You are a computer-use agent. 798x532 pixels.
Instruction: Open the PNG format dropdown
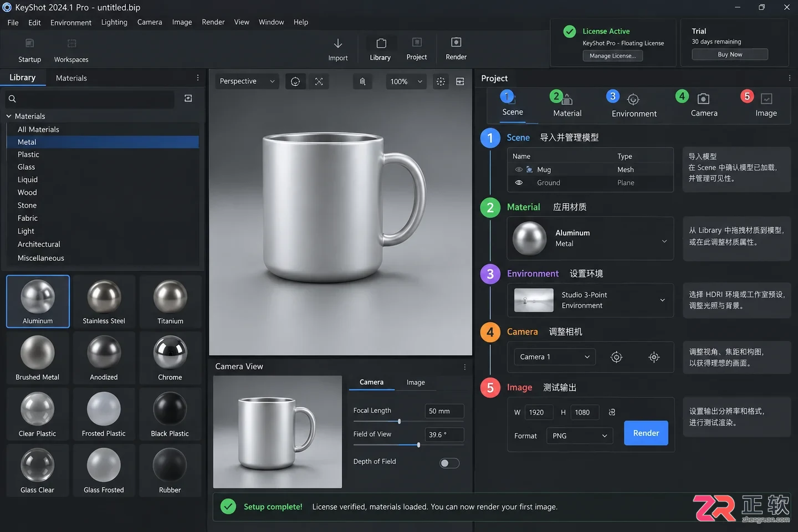pyautogui.click(x=580, y=436)
